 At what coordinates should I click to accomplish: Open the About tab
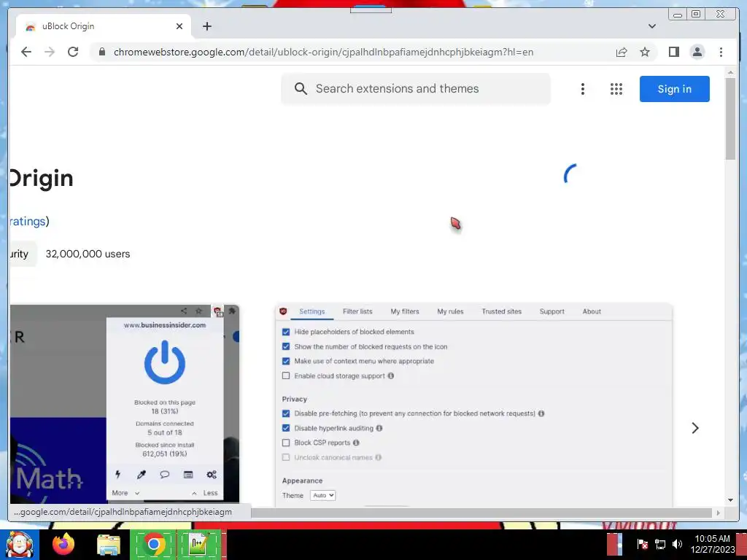[x=592, y=311]
